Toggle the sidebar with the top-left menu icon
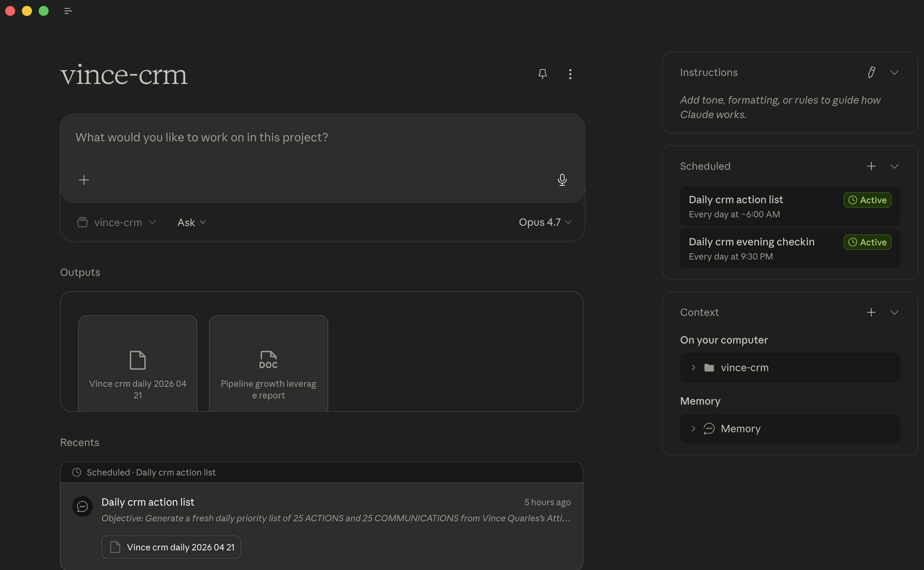Screen dimensions: 924x570 click(68, 11)
